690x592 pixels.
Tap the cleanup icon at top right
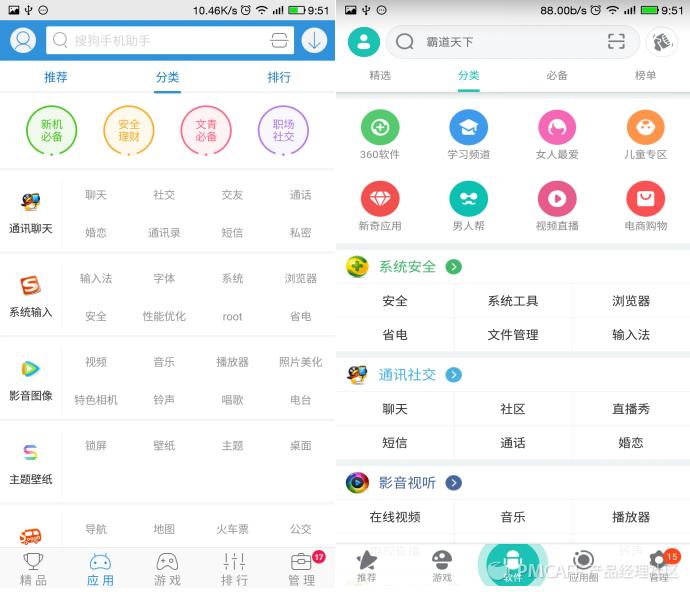[662, 42]
